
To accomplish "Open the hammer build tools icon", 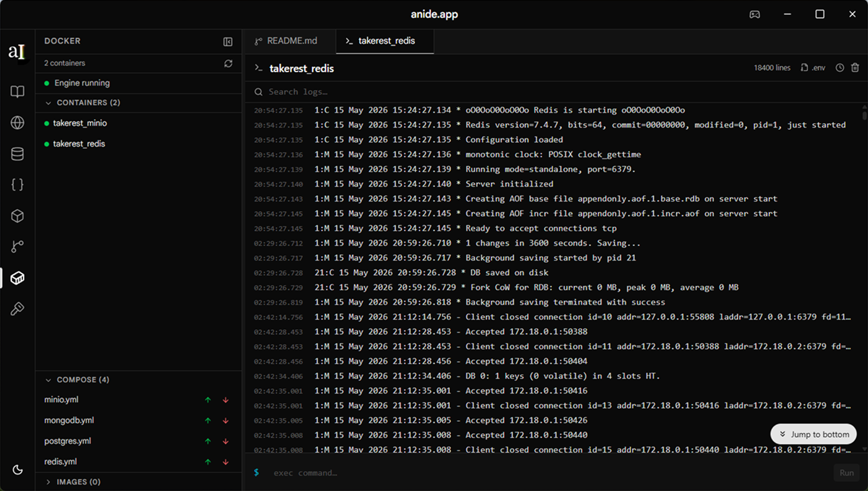I will (17, 308).
